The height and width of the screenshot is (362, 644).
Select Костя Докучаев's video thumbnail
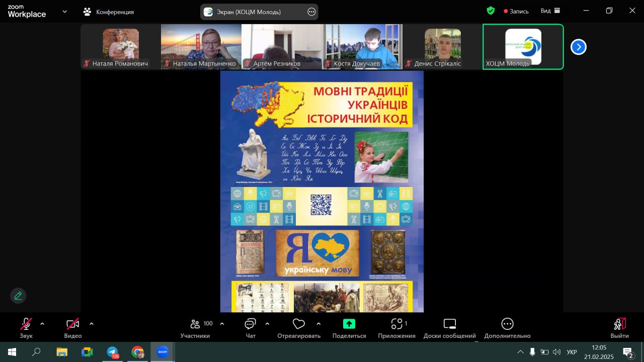362,47
